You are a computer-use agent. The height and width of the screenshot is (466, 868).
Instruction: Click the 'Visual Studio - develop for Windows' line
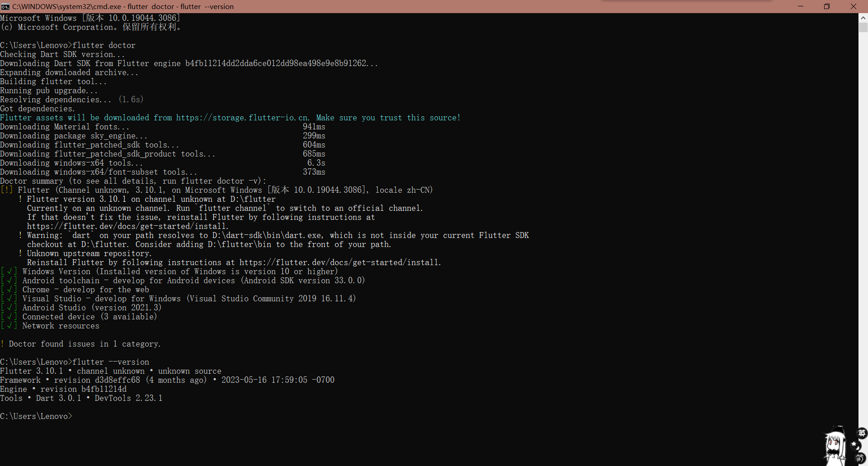pos(178,299)
